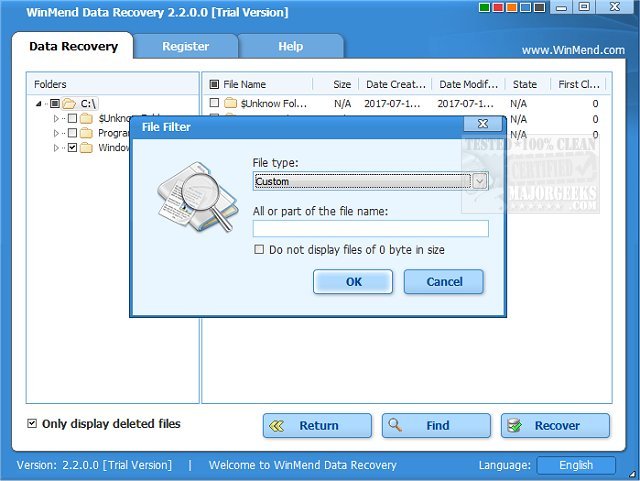640x481 pixels.
Task: Expand the $Unknow folder tree node
Action: pyautogui.click(x=56, y=118)
